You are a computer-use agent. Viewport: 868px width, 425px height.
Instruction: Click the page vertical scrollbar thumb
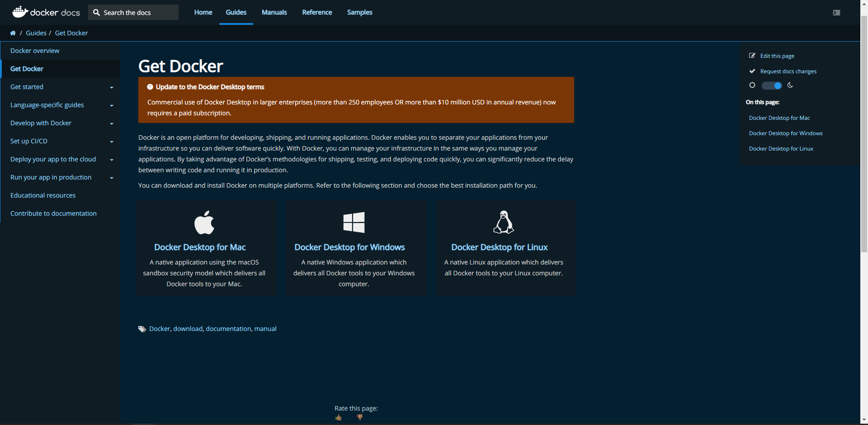(864, 134)
